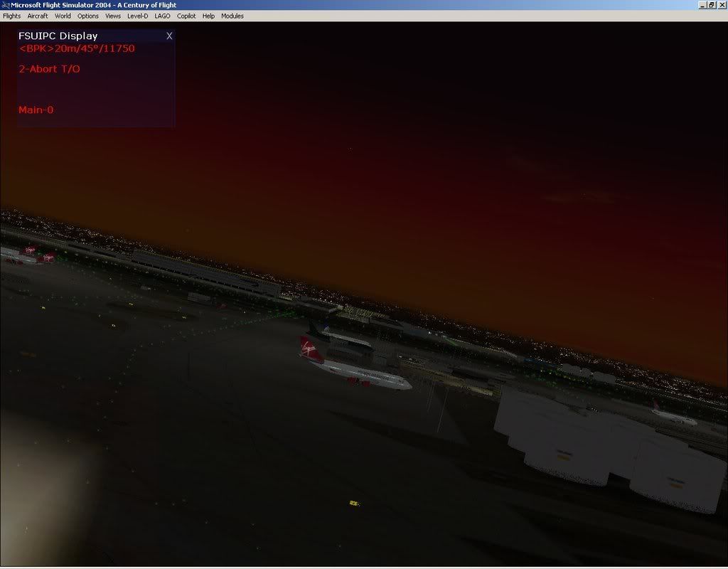Open the Level-D menu
The width and height of the screenshot is (728, 569).
[137, 16]
